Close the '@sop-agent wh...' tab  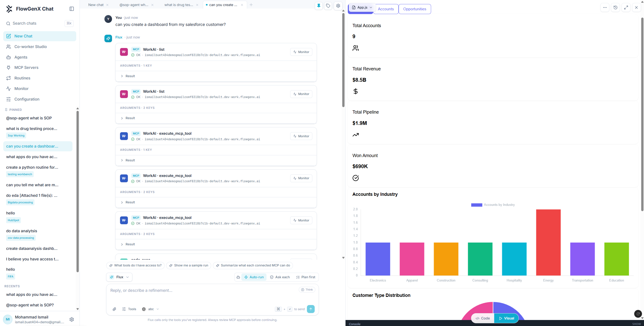click(153, 5)
